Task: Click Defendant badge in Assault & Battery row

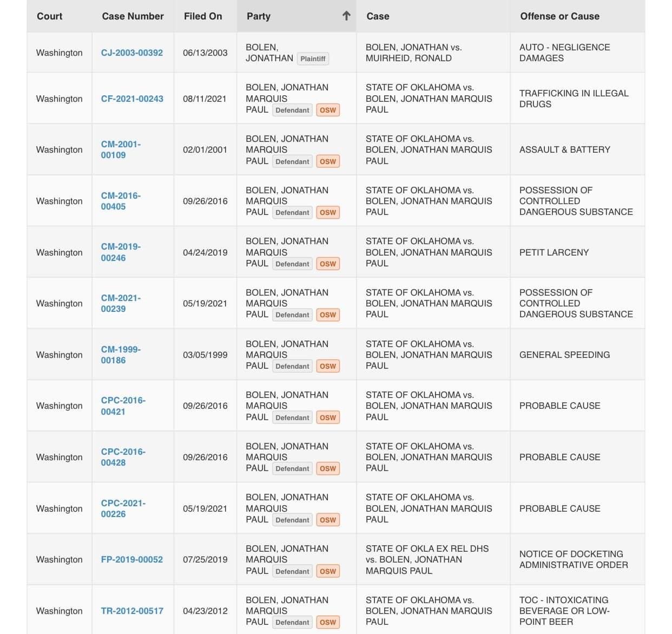Action: [x=292, y=161]
